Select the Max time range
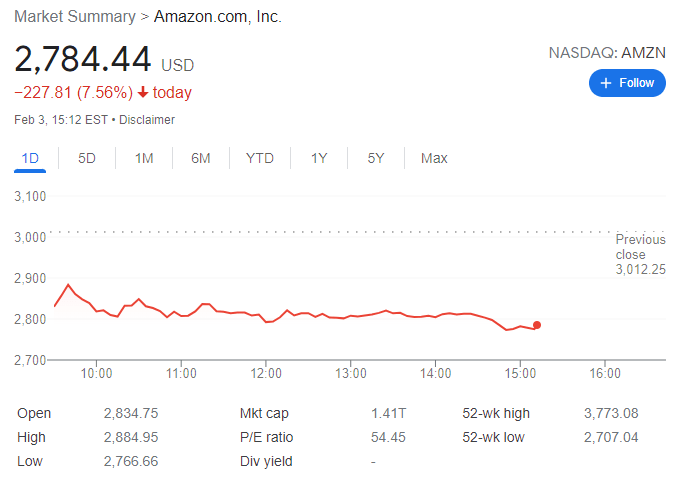This screenshot has width=695, height=485. 434,158
